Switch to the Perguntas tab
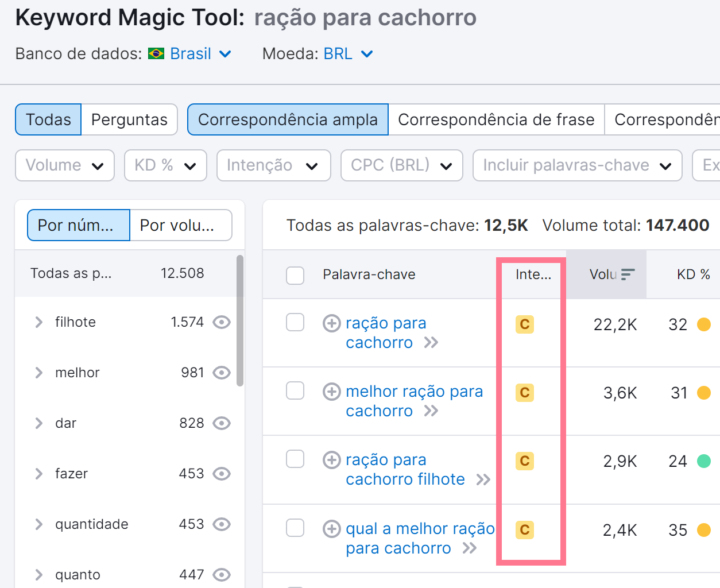The image size is (720, 588). (129, 119)
